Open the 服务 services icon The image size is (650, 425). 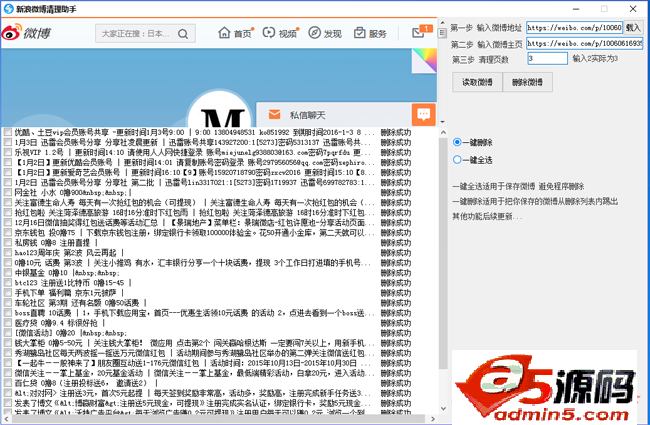(359, 33)
